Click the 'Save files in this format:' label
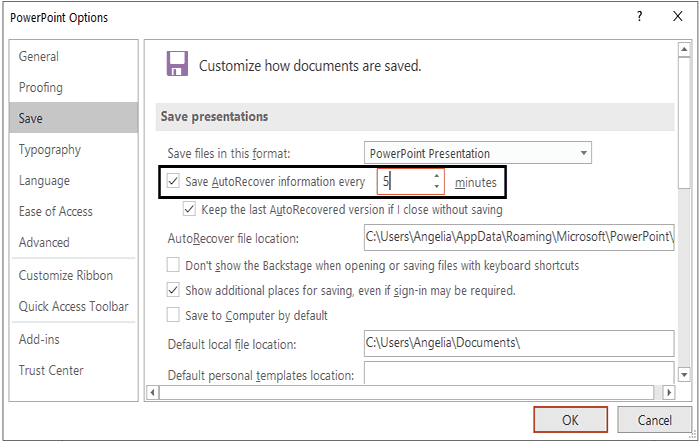Viewport: 700px width, 442px height. (x=229, y=154)
